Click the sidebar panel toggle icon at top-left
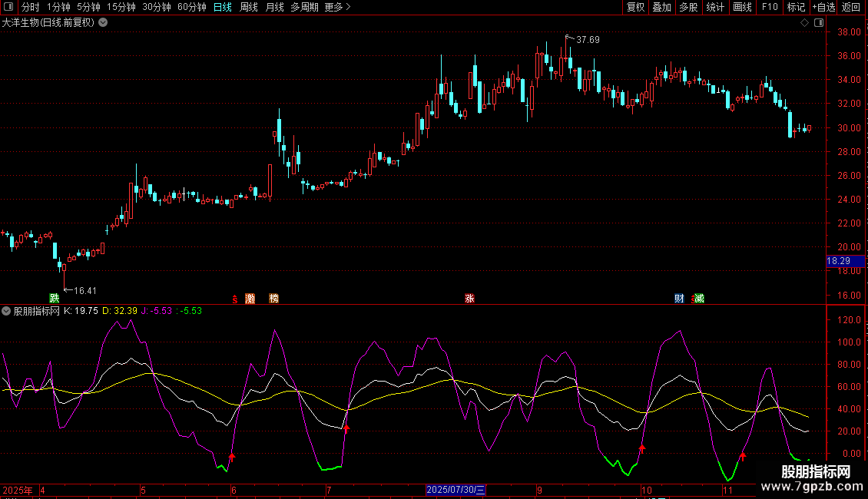 tap(8, 8)
